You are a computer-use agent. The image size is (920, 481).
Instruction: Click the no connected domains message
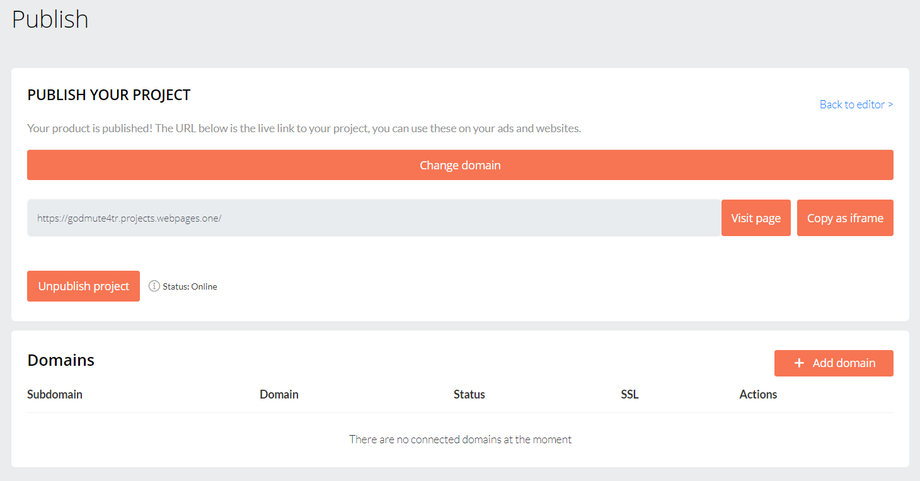tap(460, 439)
